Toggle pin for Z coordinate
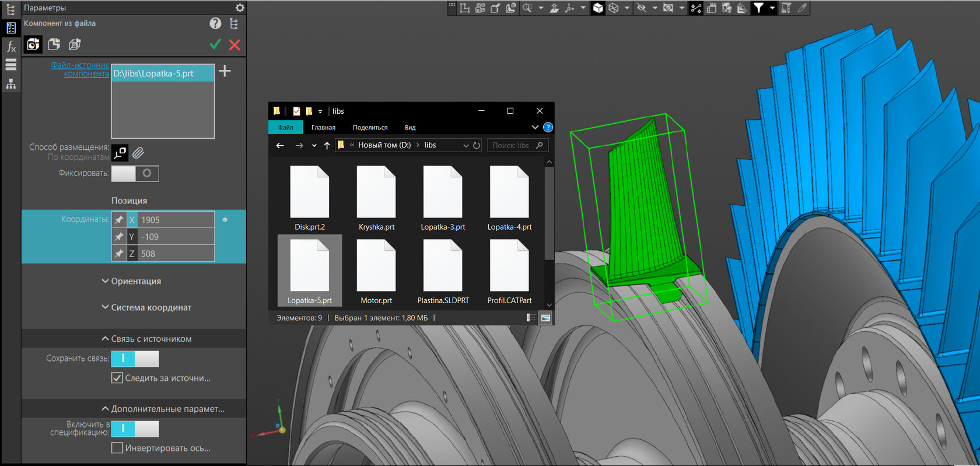 (119, 254)
